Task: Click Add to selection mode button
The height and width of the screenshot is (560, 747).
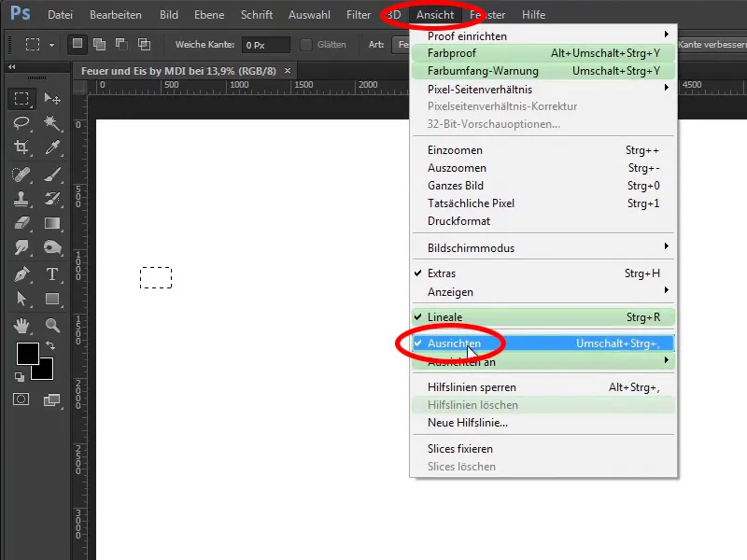Action: click(x=100, y=44)
